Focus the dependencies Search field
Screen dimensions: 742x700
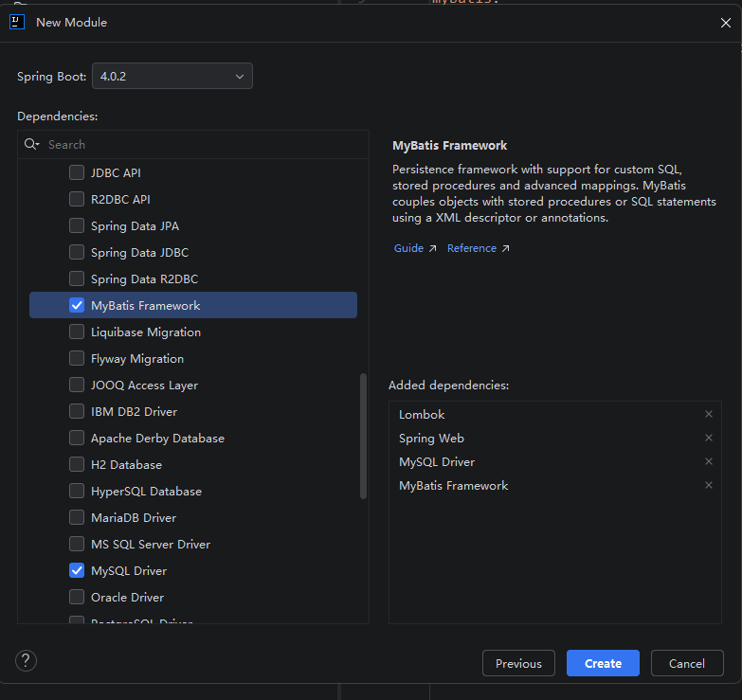pyautogui.click(x=193, y=144)
